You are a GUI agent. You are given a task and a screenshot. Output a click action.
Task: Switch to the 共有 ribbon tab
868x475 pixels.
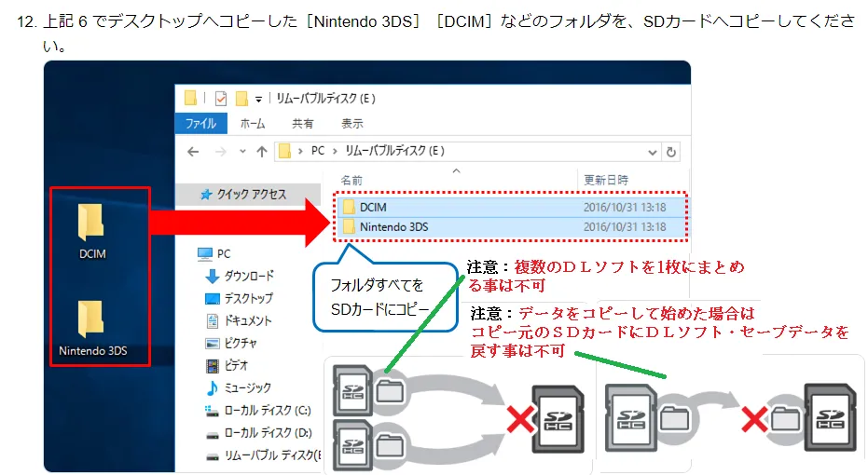click(x=303, y=123)
